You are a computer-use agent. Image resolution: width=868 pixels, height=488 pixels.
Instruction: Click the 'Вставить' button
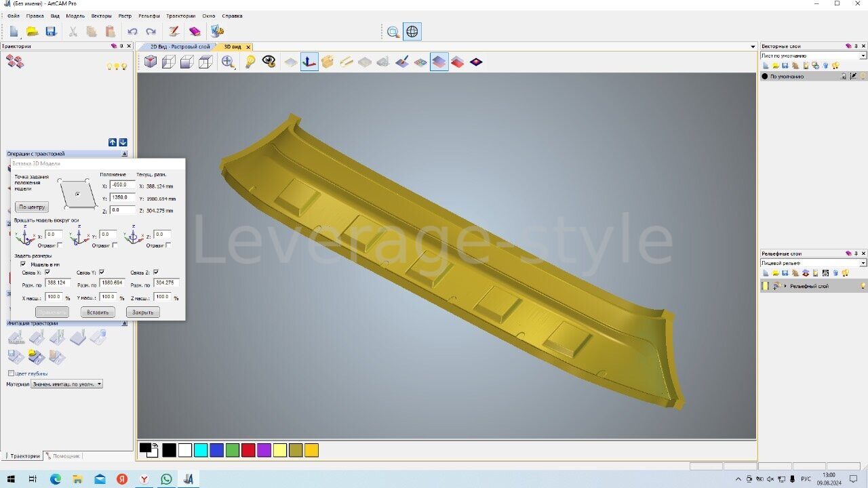(98, 312)
